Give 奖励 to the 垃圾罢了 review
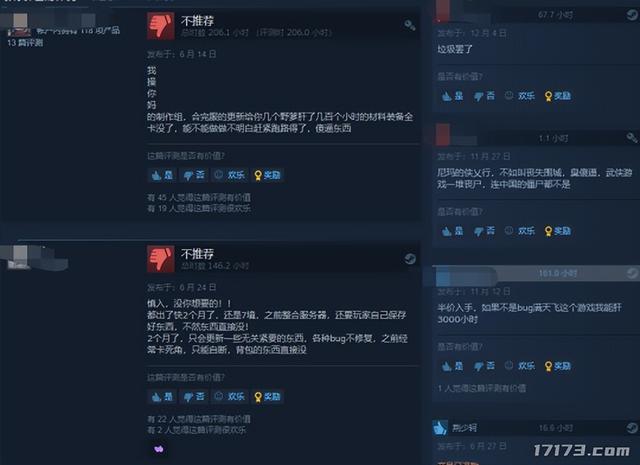The height and width of the screenshot is (465, 640). (x=558, y=96)
